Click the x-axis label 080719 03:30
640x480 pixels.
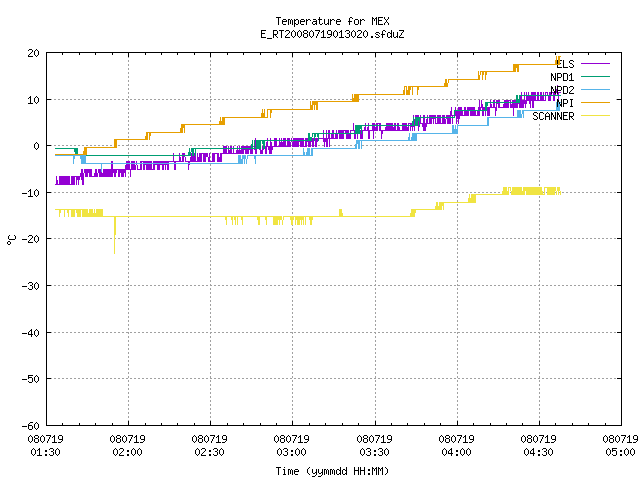(x=374, y=446)
